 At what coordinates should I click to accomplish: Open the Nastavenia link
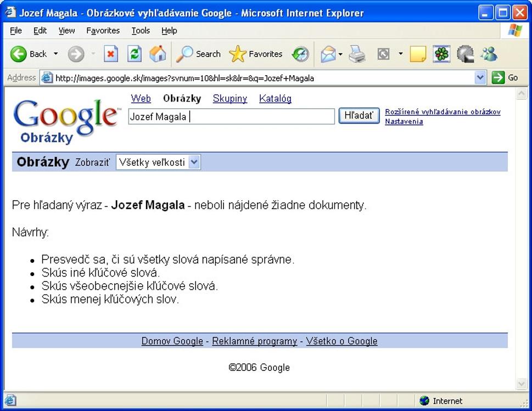pyautogui.click(x=404, y=121)
